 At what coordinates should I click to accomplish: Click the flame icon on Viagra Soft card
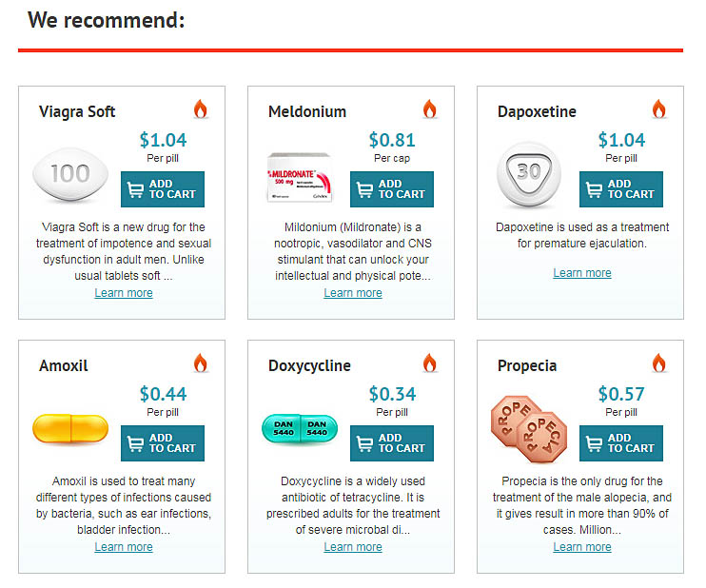click(x=201, y=109)
